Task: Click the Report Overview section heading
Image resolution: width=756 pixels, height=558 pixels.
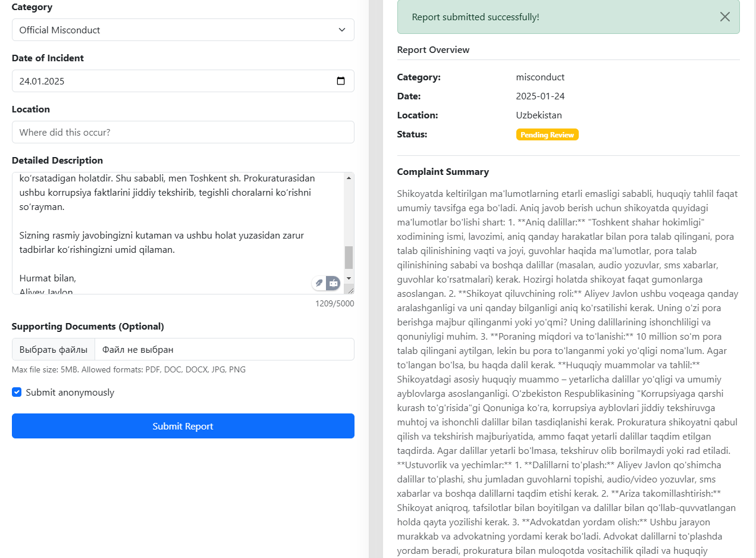Action: [433, 49]
